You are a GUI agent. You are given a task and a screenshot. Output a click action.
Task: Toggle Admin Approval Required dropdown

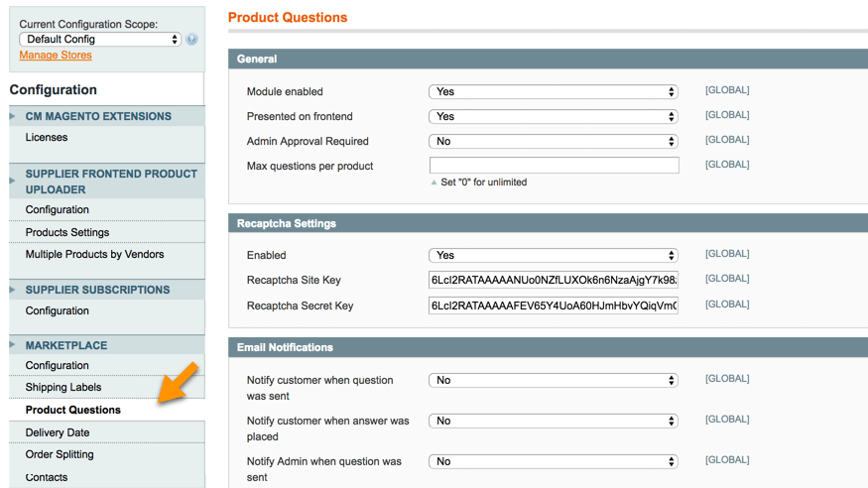(x=554, y=141)
